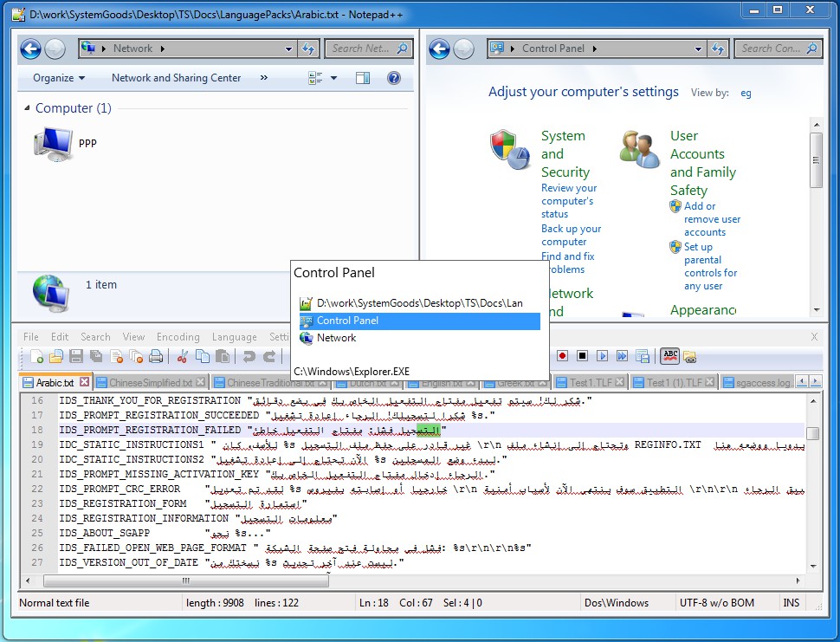Click Review your computer's status link
The width and height of the screenshot is (840, 642).
tap(568, 201)
